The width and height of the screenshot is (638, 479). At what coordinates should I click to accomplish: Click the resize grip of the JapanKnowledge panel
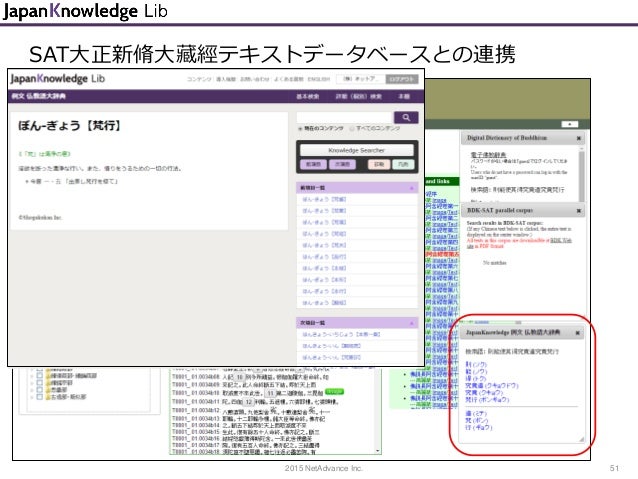click(581, 439)
